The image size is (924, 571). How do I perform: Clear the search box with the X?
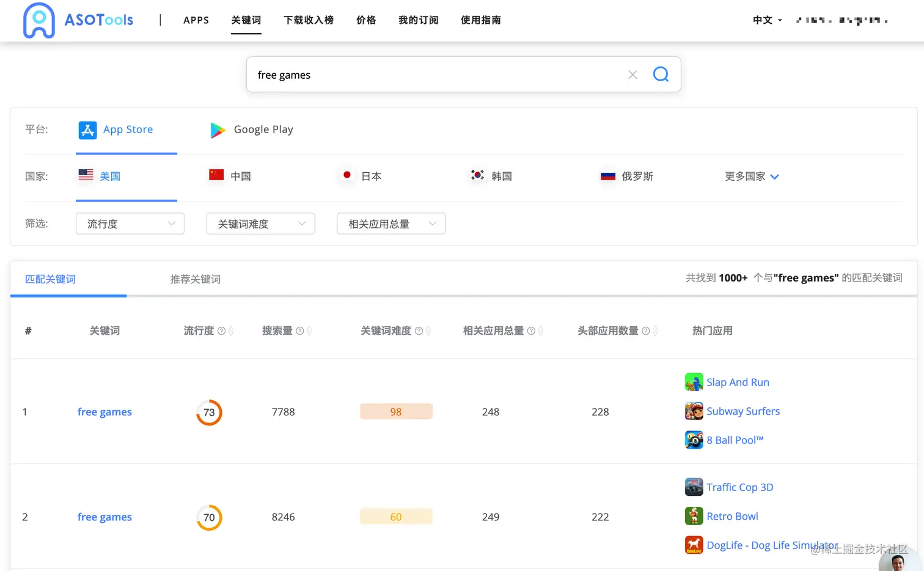[x=632, y=74]
